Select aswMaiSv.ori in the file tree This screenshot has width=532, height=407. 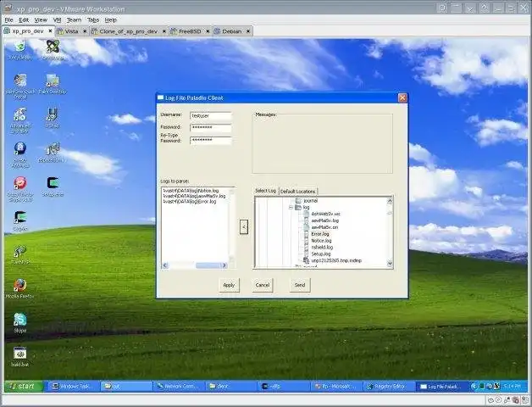tap(324, 227)
